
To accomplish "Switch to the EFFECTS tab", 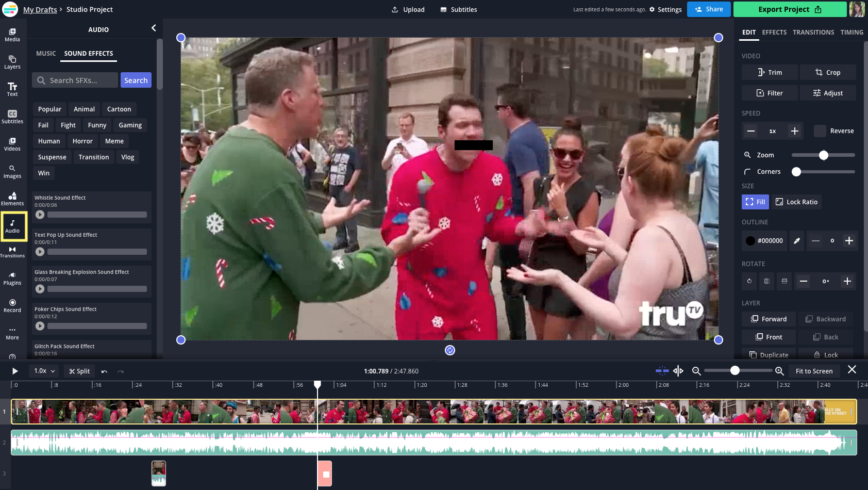I will (774, 32).
